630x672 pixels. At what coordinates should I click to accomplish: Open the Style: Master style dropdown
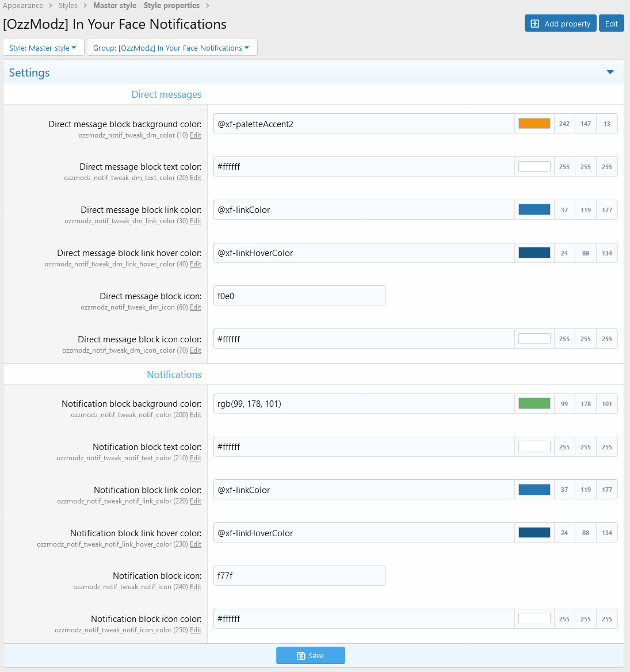(43, 48)
